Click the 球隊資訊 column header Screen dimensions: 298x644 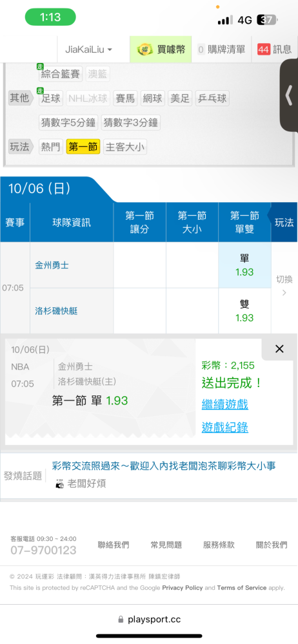(72, 223)
